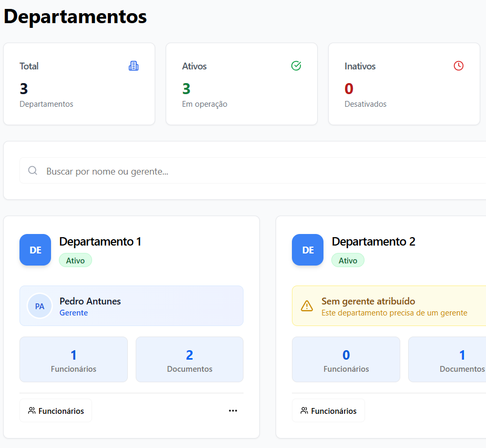Select the DE avatar of Departamento 2

click(307, 250)
